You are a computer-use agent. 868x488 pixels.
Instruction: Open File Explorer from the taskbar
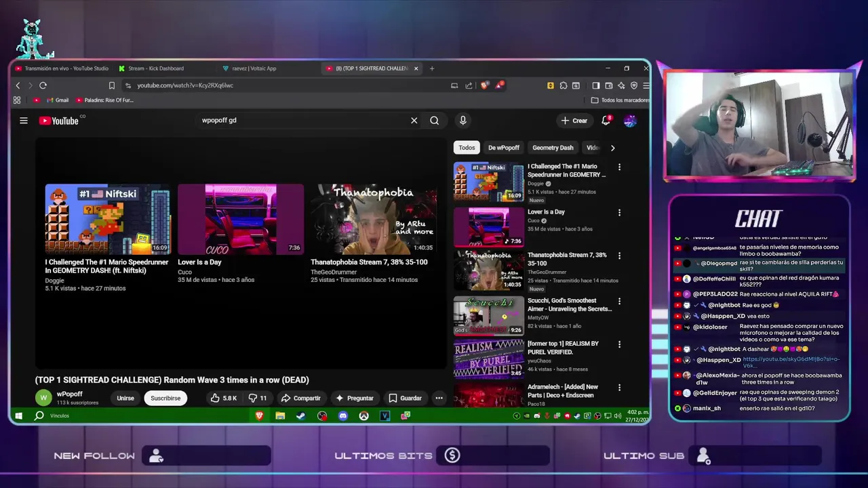[280, 415]
